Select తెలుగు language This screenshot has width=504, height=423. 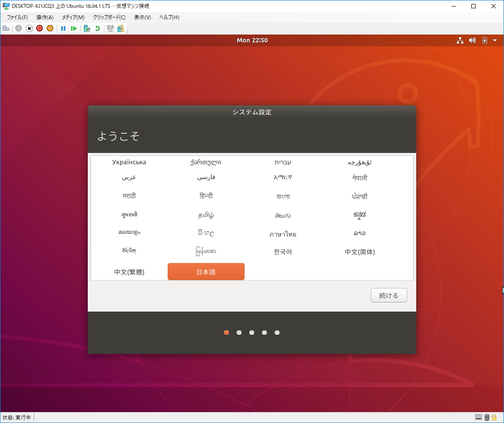283,215
